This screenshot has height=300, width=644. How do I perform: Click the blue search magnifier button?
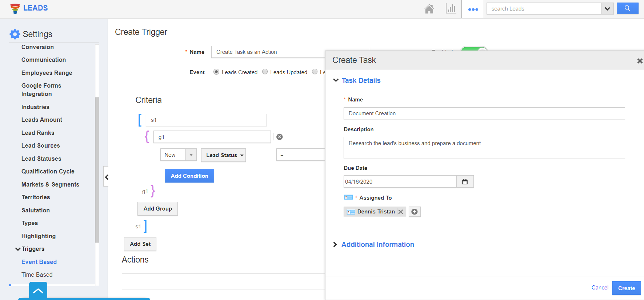tap(627, 8)
